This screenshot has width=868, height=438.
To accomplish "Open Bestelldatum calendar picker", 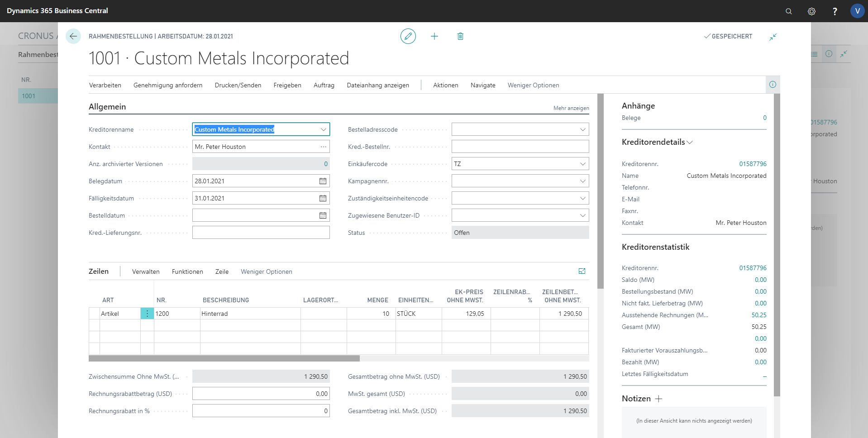I will tap(323, 215).
